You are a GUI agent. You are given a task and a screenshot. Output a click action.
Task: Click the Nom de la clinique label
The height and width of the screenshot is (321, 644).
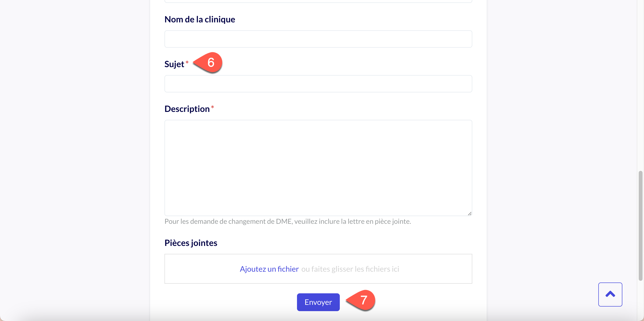[200, 19]
